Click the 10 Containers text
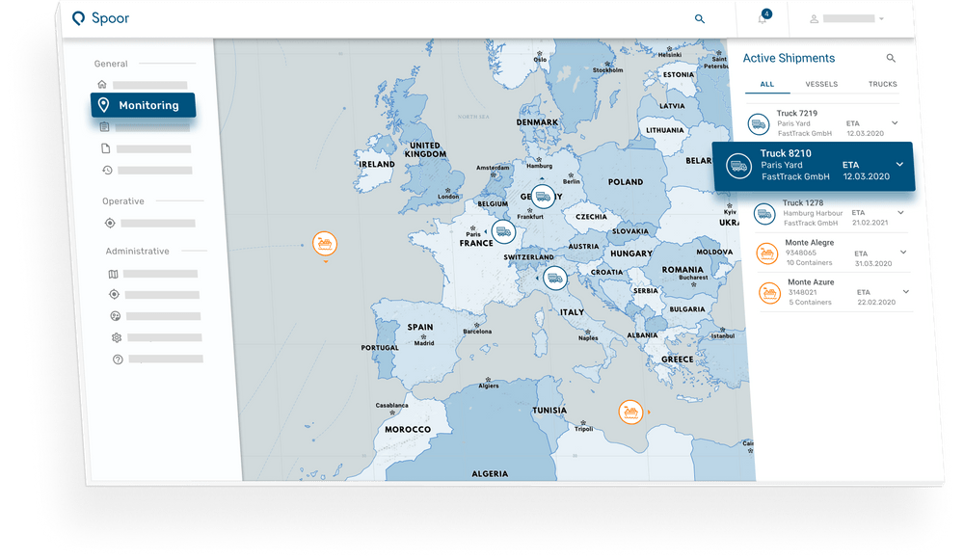The image size is (964, 560). (x=809, y=263)
